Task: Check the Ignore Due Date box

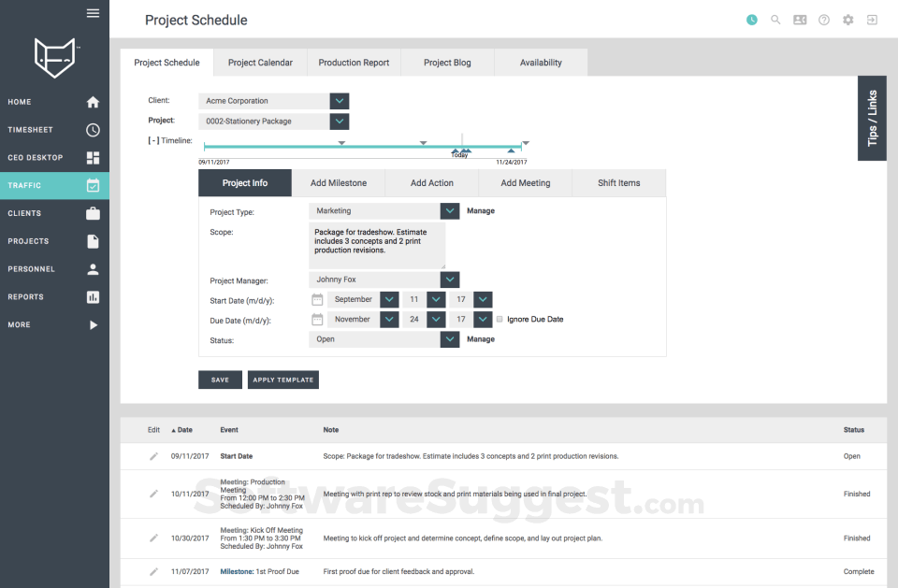Action: click(x=501, y=319)
